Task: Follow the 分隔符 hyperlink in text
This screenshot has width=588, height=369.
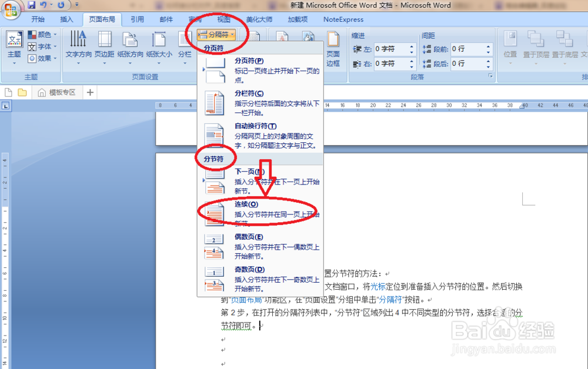Action: [x=390, y=300]
